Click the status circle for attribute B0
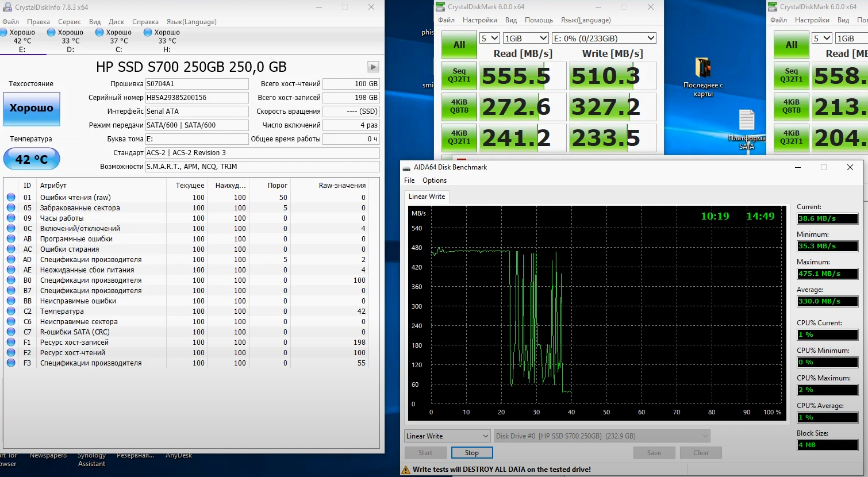Image resolution: width=868 pixels, height=477 pixels. (x=11, y=280)
